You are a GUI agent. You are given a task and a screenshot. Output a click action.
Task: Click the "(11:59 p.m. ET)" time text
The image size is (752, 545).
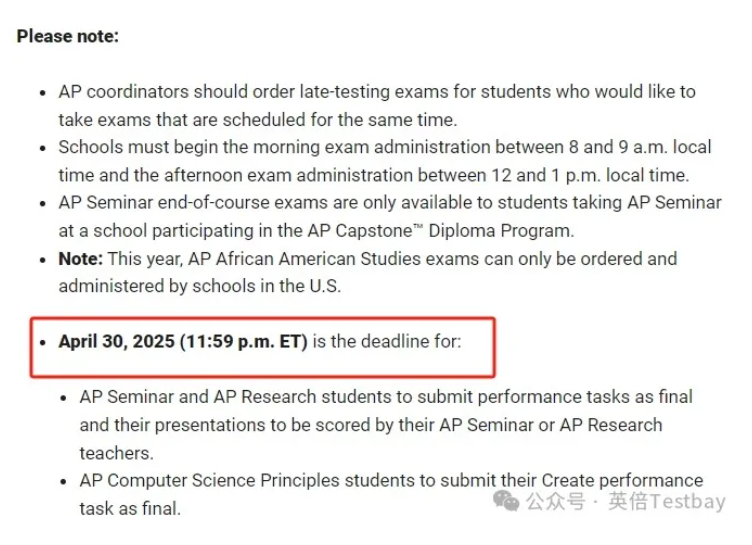coord(244,342)
